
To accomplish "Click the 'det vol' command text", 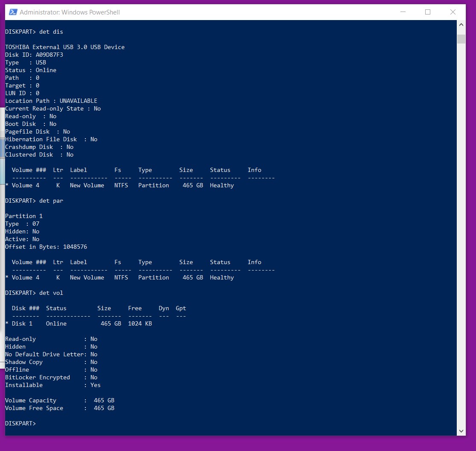I will click(51, 293).
